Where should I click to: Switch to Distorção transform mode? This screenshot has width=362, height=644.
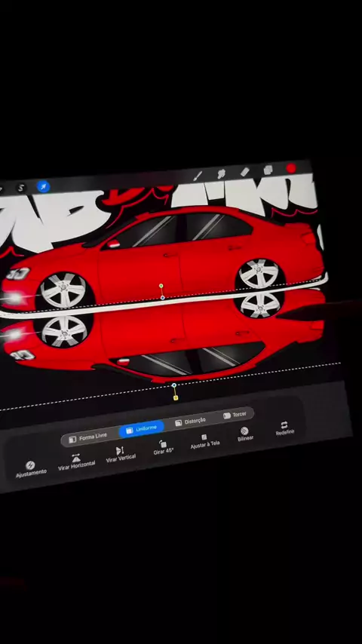(x=190, y=422)
